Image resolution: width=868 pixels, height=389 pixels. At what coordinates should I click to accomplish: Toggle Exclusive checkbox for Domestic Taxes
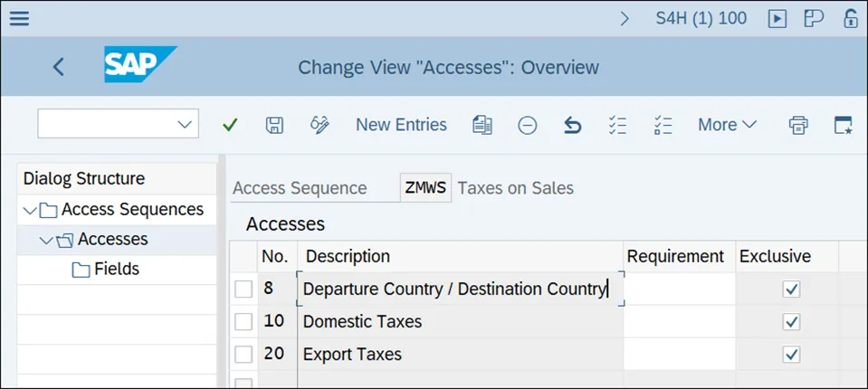click(x=792, y=321)
